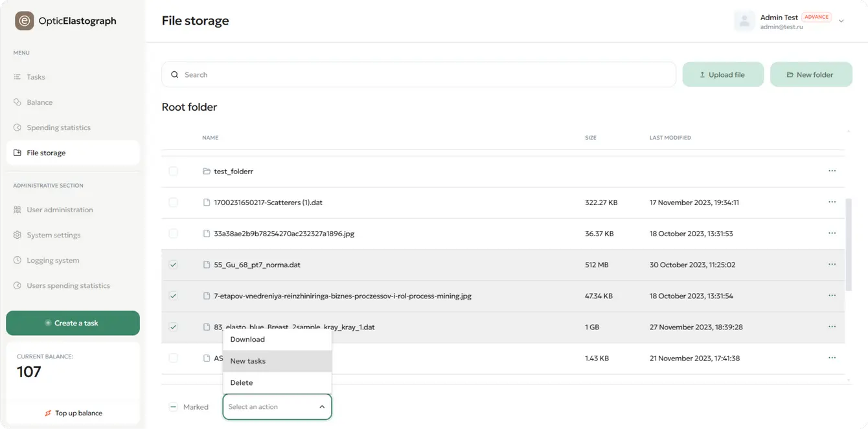Choose Download from action list

tap(247, 339)
